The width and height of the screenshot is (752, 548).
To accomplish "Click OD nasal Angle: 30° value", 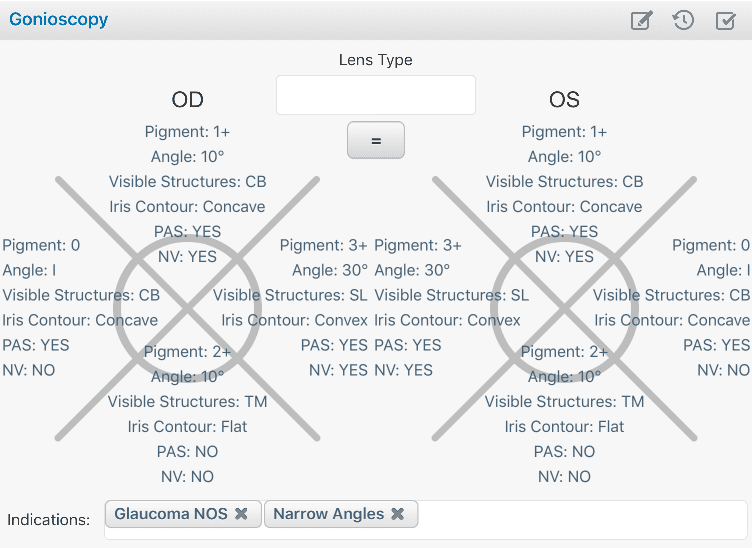I will coord(330,270).
